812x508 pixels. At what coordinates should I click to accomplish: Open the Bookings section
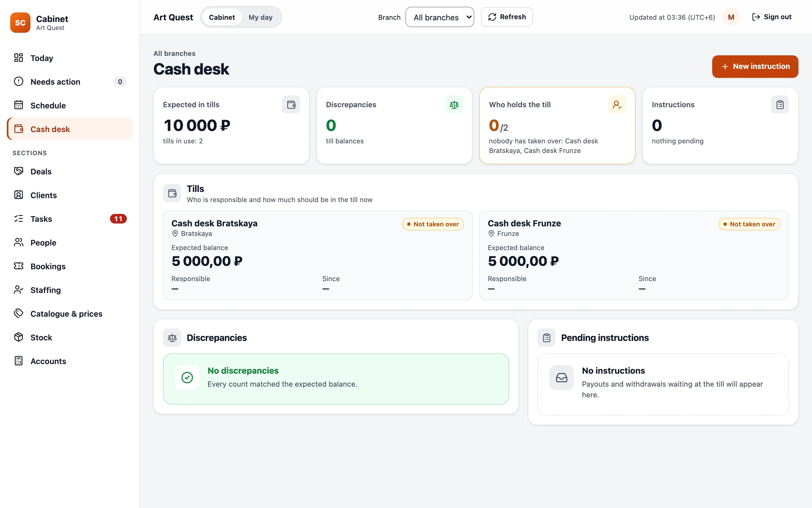pos(70,266)
